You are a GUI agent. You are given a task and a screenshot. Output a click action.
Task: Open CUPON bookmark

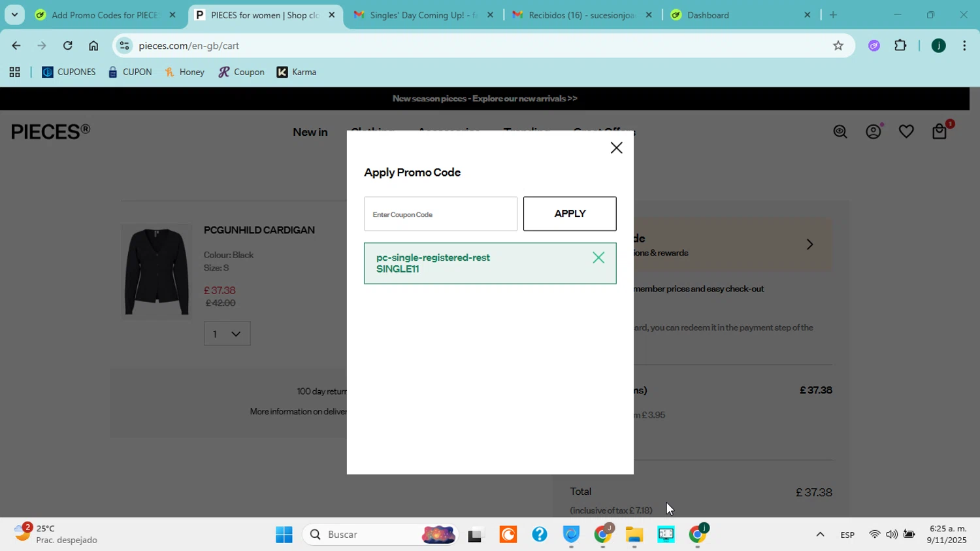[130, 73]
